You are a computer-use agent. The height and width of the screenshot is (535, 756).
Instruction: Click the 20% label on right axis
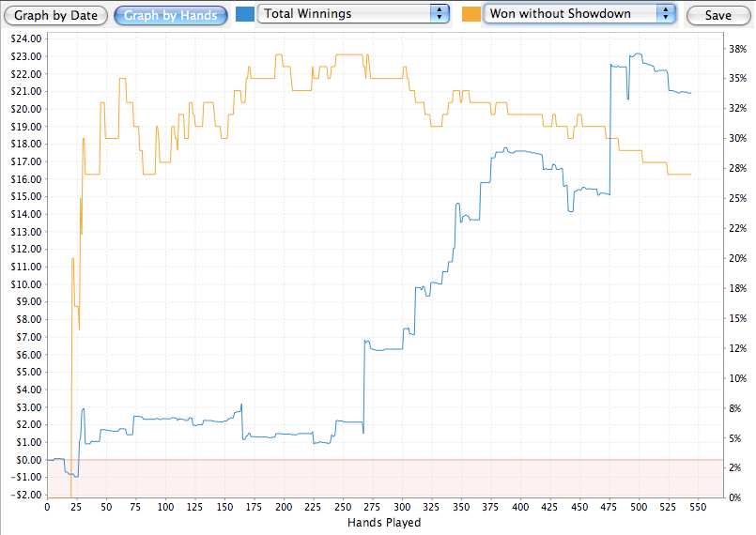(737, 258)
